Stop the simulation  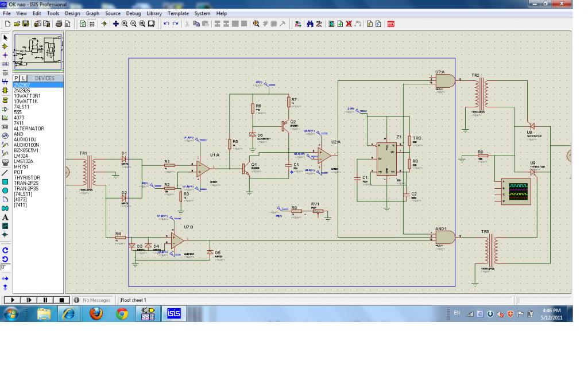coord(61,300)
